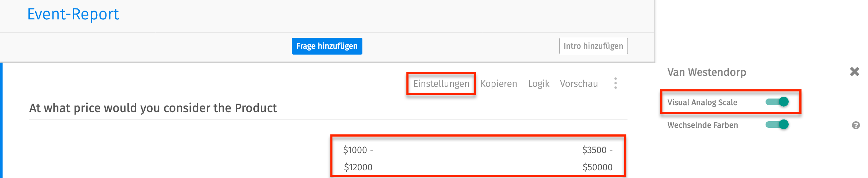
Task: Click the Frage hinzufügen button
Action: click(x=327, y=46)
